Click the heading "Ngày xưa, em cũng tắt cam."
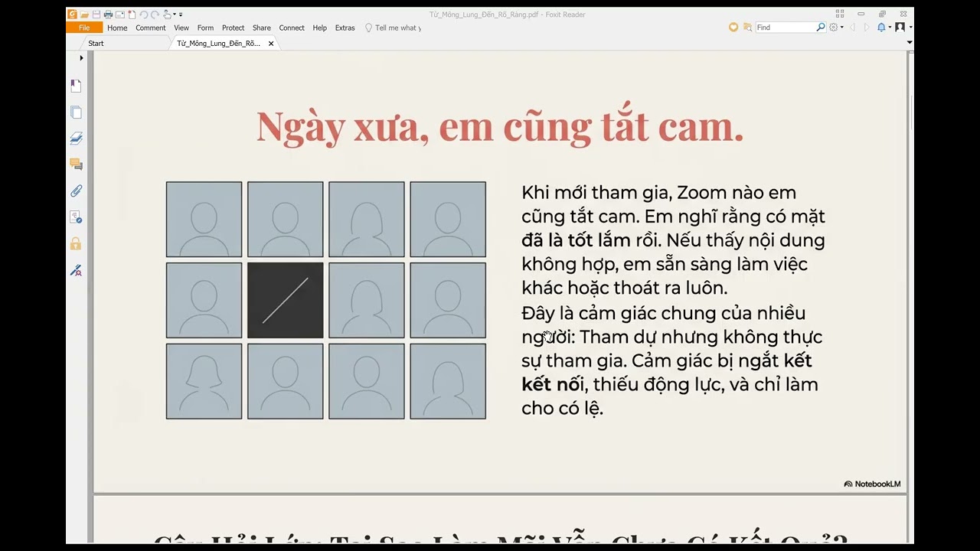980x551 pixels. click(x=500, y=126)
